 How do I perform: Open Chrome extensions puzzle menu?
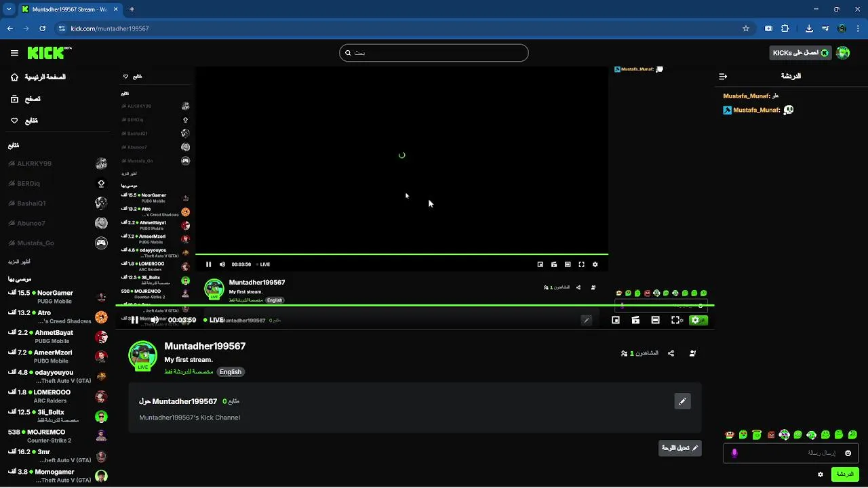(785, 28)
